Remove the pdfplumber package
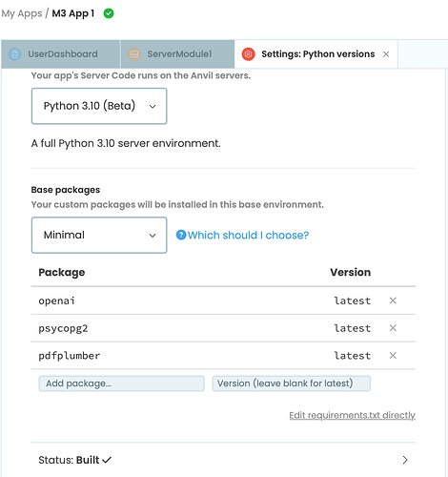This screenshot has width=448, height=477. coord(393,355)
